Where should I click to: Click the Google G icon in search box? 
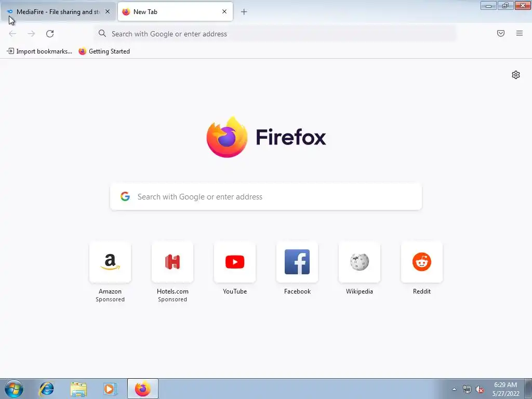point(125,196)
